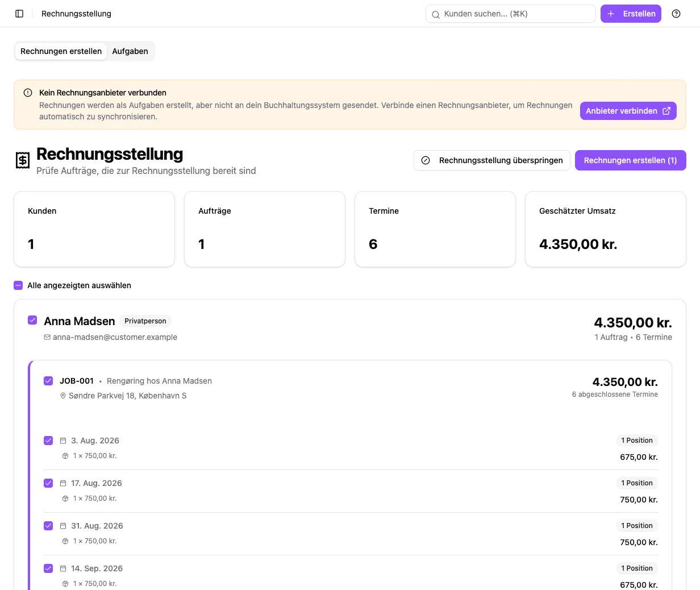700x590 pixels.
Task: Click the Geschätzter Umsatz summary card
Action: (606, 229)
